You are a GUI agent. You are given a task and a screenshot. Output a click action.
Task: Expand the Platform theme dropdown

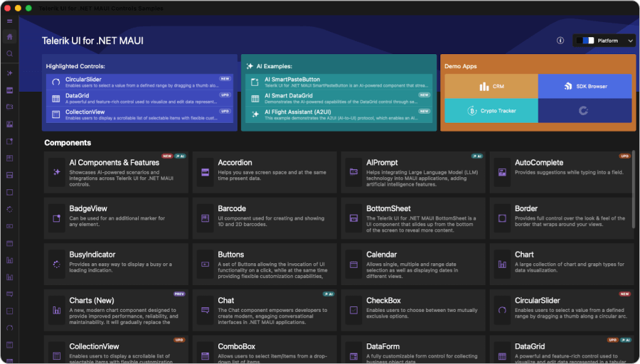click(604, 41)
